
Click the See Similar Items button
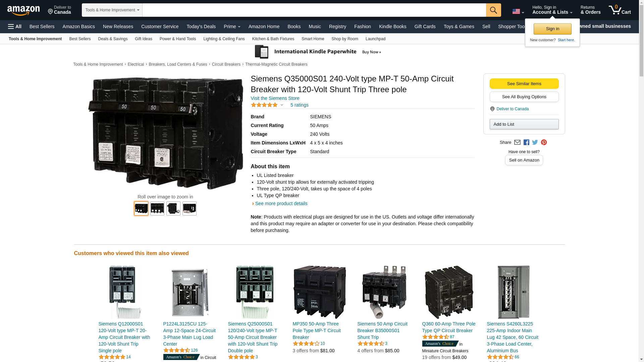524,84
